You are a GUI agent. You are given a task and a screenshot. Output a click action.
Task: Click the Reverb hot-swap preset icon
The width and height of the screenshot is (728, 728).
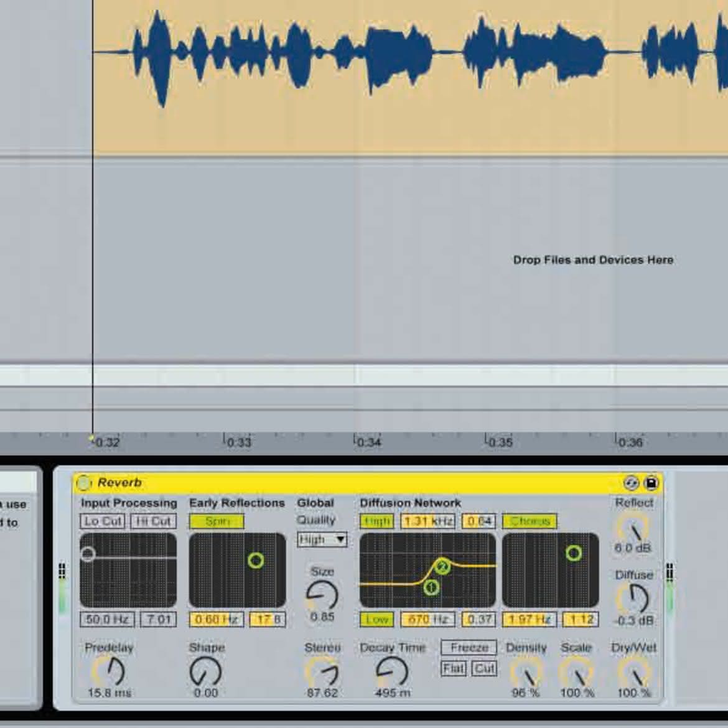(x=631, y=483)
